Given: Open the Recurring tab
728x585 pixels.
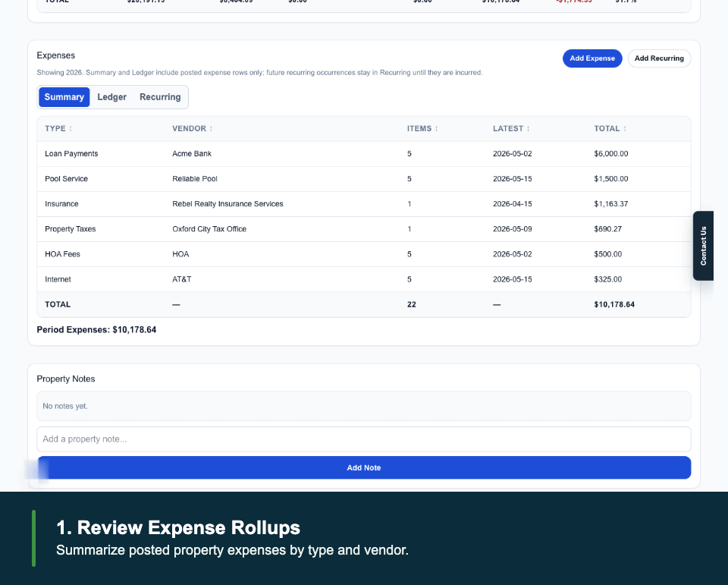Looking at the screenshot, I should tap(160, 97).
